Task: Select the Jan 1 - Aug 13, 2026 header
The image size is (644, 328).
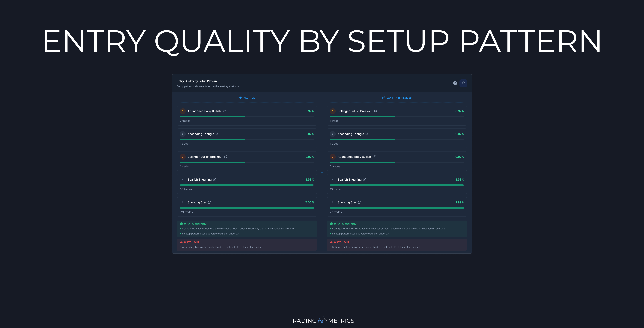Action: coord(397,98)
